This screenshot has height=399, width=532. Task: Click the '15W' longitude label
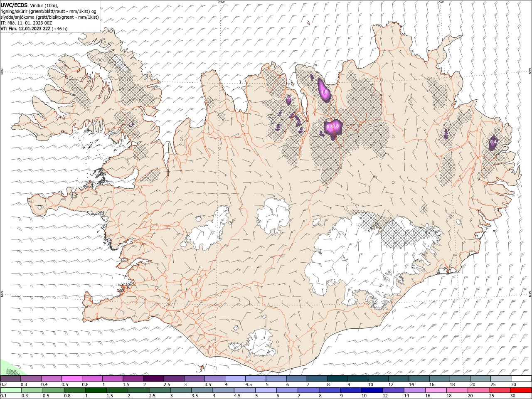coord(440,2)
